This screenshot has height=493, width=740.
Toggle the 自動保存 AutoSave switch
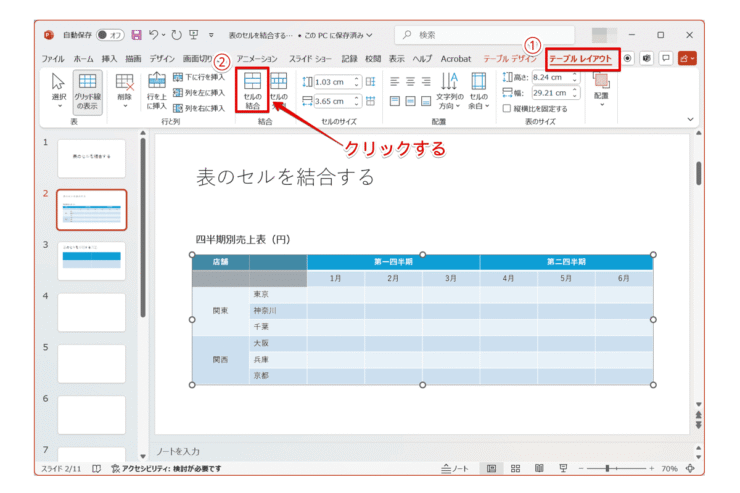pyautogui.click(x=109, y=35)
